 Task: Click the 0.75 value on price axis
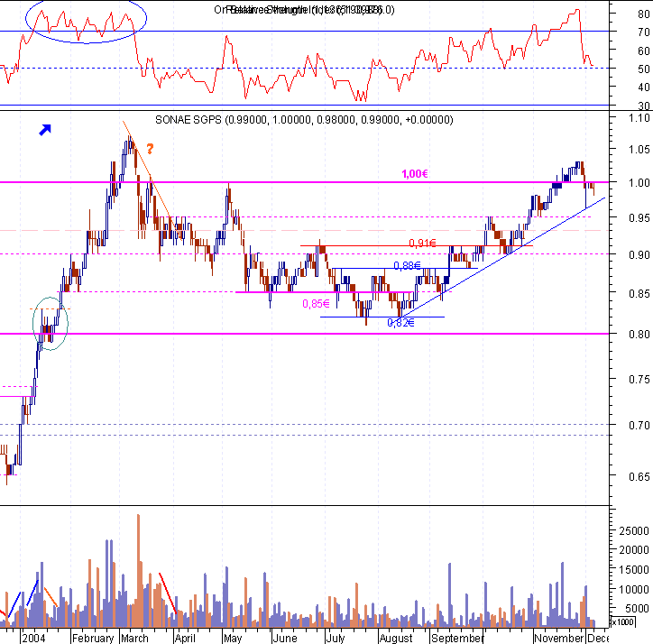point(639,380)
